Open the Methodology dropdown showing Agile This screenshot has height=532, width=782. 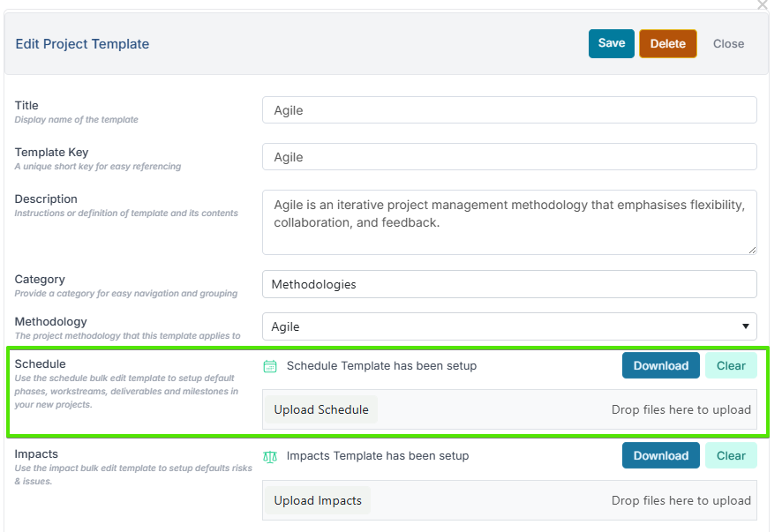[509, 326]
